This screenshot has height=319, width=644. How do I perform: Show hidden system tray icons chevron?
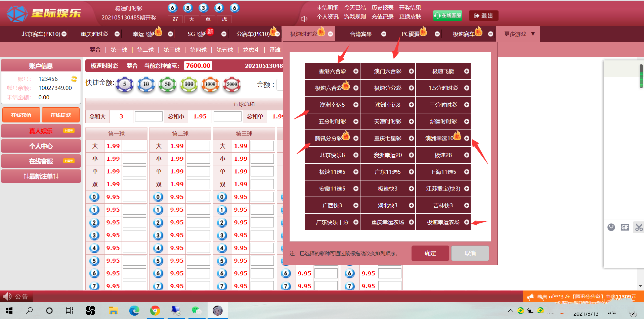(x=510, y=311)
